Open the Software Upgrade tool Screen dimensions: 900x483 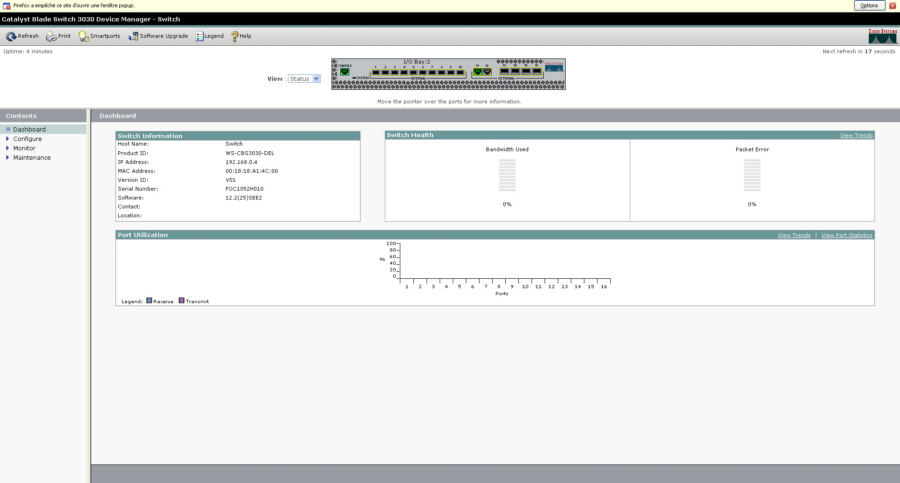coord(158,36)
